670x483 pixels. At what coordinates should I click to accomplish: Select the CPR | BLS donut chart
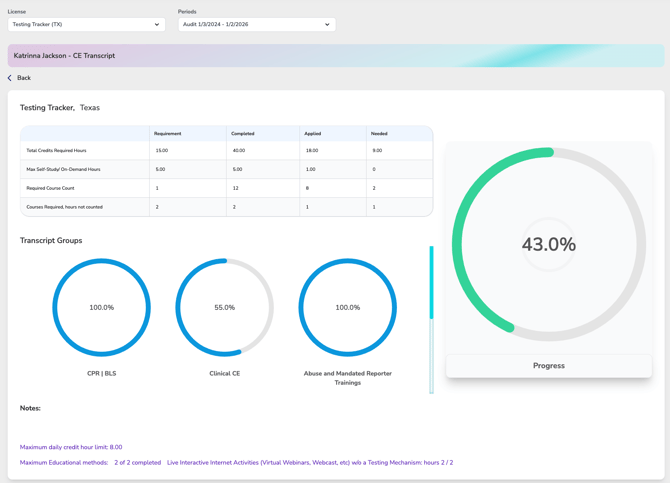coord(101,308)
